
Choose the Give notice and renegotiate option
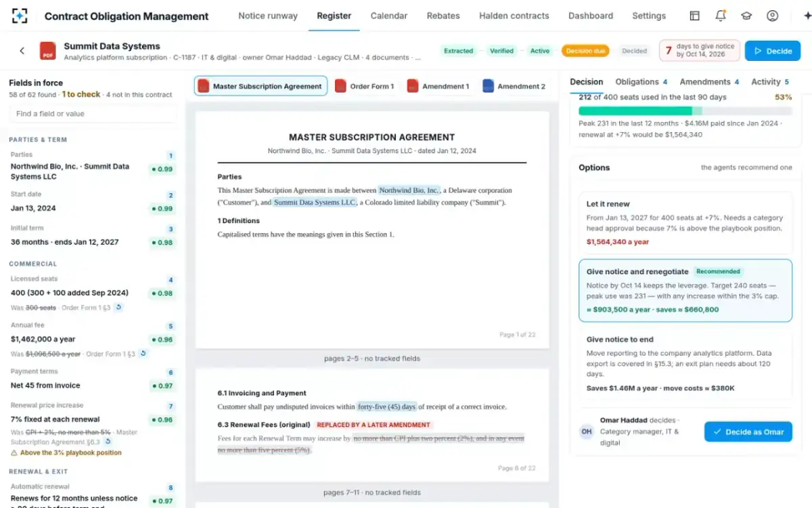coord(685,290)
